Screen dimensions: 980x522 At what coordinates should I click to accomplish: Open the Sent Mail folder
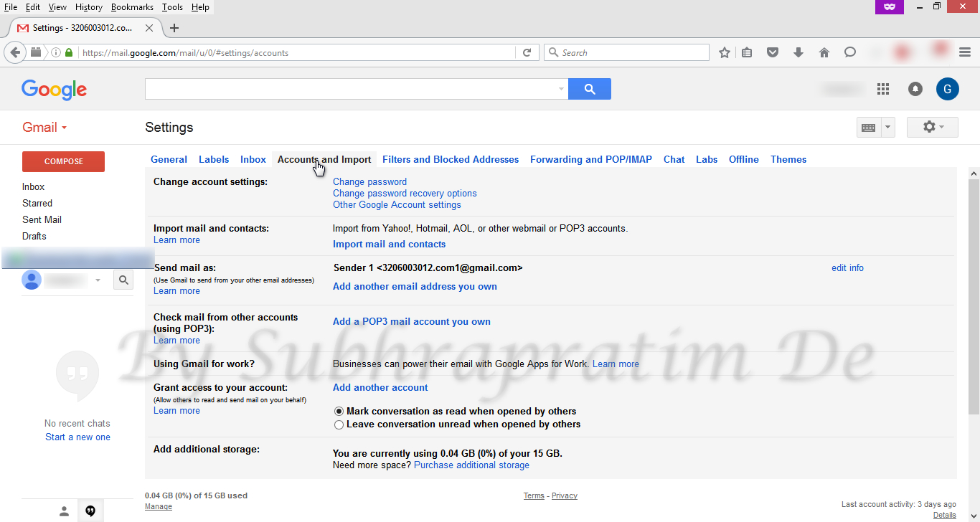pyautogui.click(x=42, y=220)
